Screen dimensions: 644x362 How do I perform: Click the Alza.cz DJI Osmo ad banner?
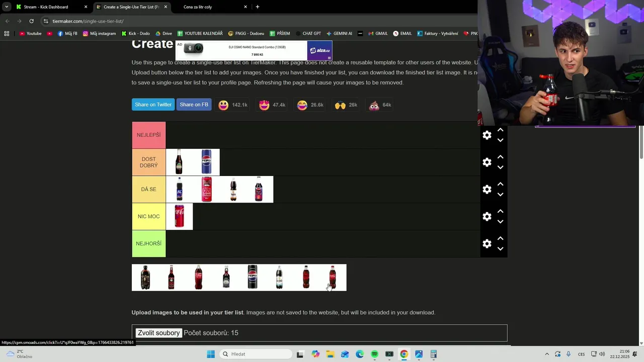point(254,50)
